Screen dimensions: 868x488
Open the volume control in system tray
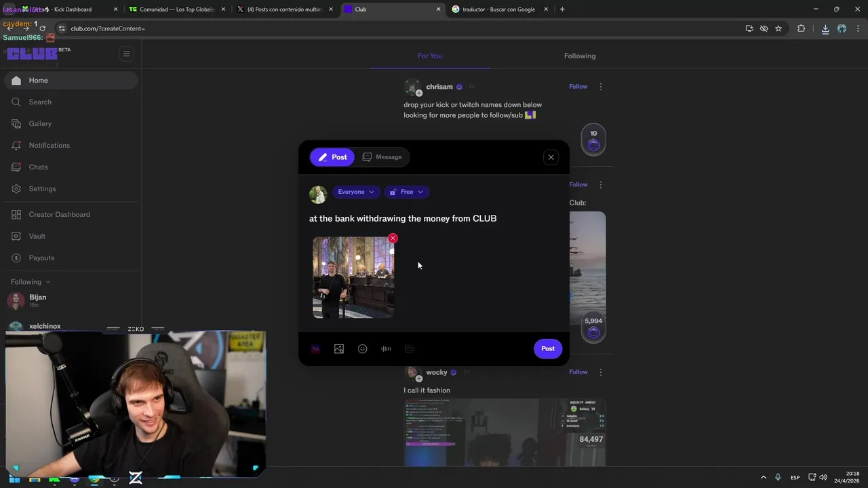pos(823,478)
